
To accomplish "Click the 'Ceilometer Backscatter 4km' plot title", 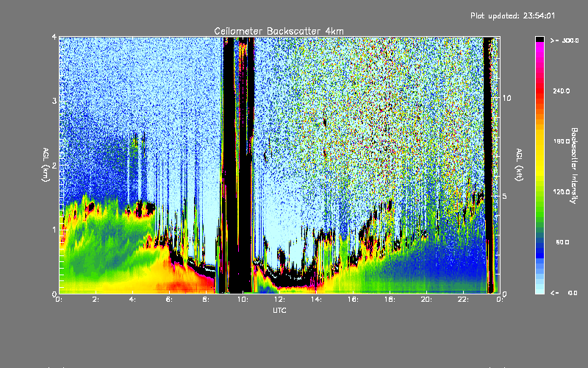I will 279,31.
